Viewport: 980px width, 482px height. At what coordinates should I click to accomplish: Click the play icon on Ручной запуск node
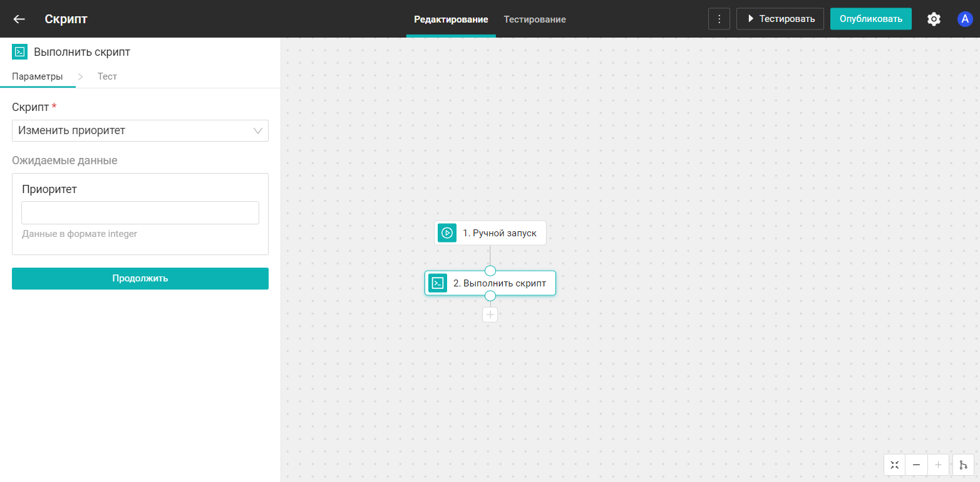tap(447, 233)
